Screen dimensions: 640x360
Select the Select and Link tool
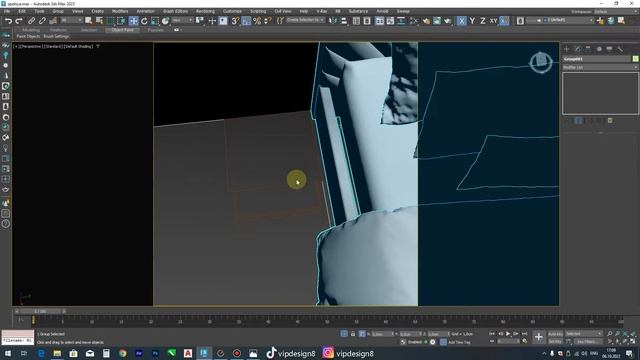[31, 20]
